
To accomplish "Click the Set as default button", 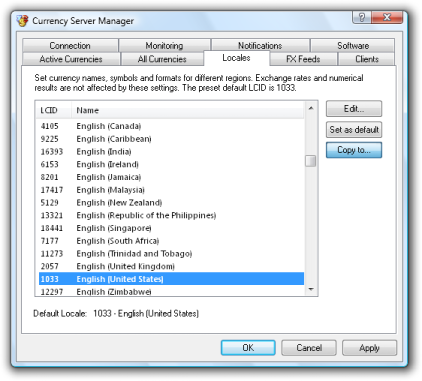I will [354, 129].
